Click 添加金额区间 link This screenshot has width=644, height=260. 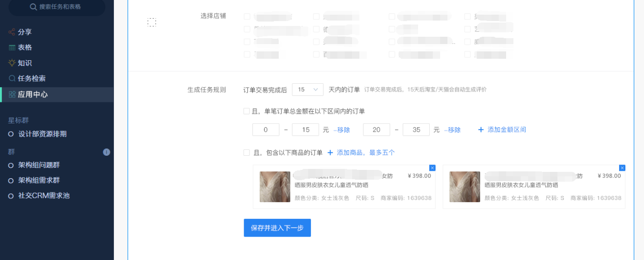[502, 130]
